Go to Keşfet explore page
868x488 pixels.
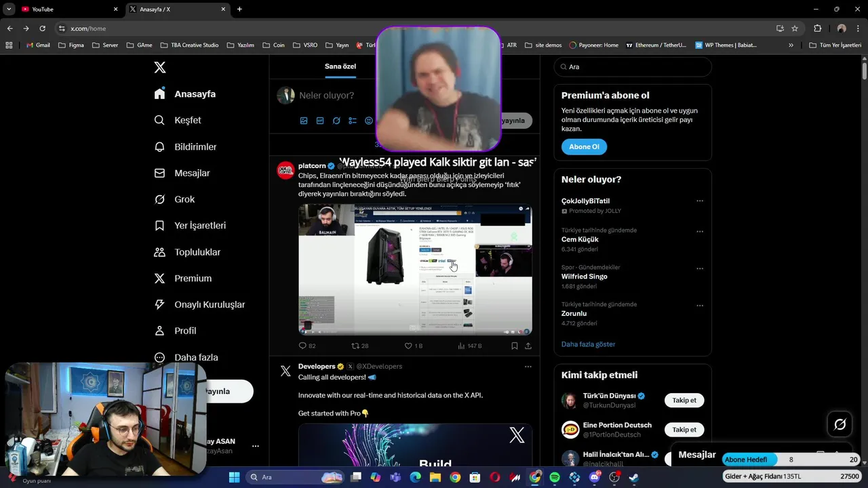point(178,120)
